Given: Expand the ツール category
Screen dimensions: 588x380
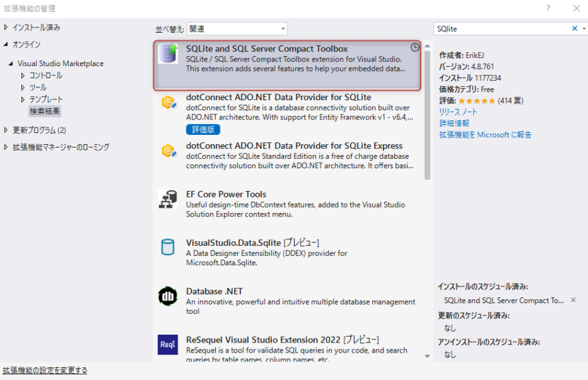Looking at the screenshot, I should 23,87.
